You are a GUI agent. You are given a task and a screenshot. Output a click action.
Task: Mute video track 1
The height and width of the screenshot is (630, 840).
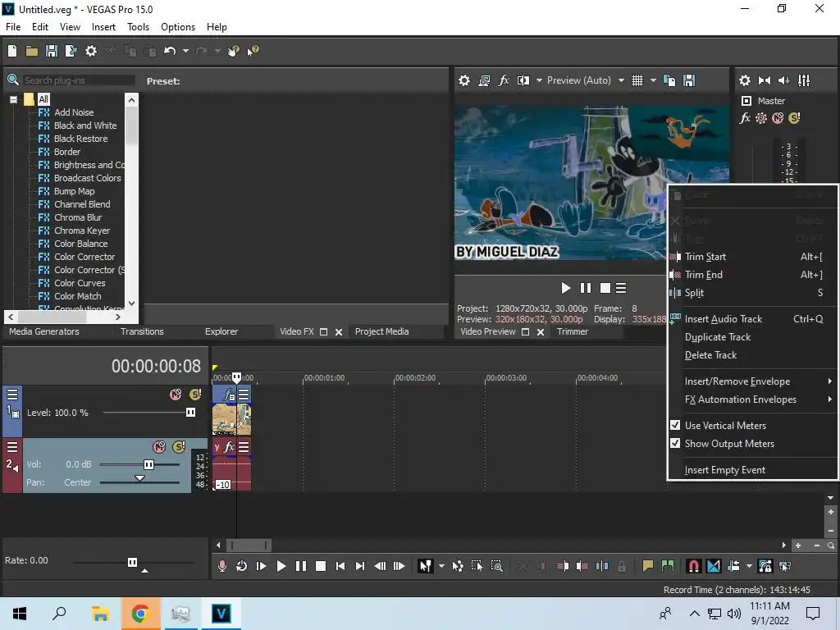(176, 395)
